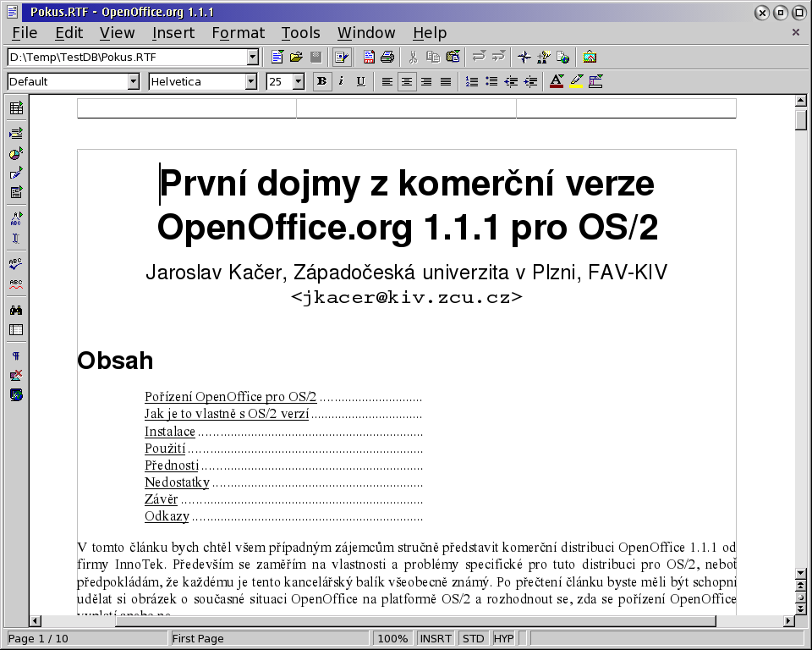Click the Show Draw Functions icon
The image size is (812, 650).
coord(16,173)
